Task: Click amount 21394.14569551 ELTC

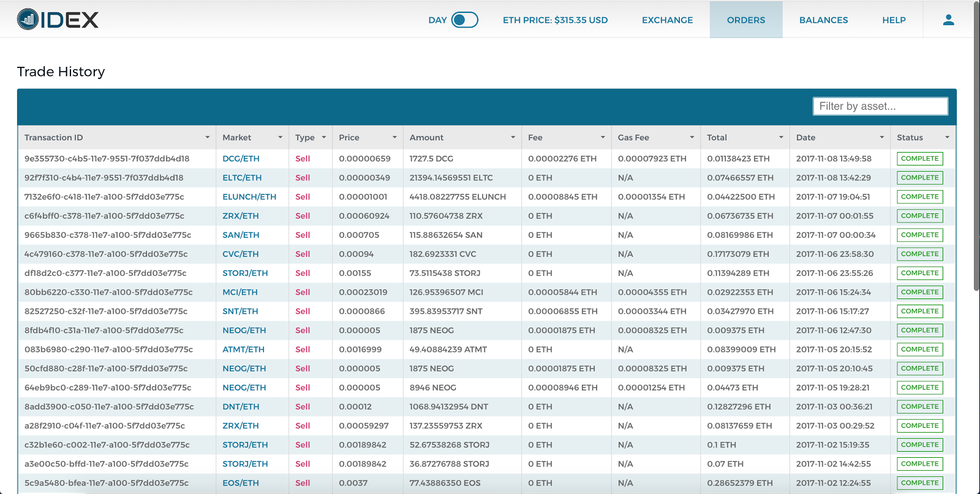Action: [451, 178]
